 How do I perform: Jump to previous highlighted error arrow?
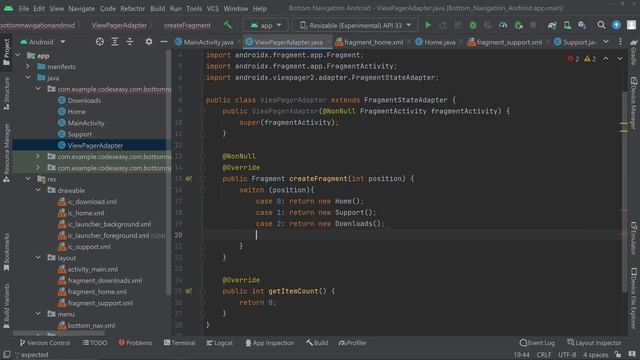click(606, 59)
